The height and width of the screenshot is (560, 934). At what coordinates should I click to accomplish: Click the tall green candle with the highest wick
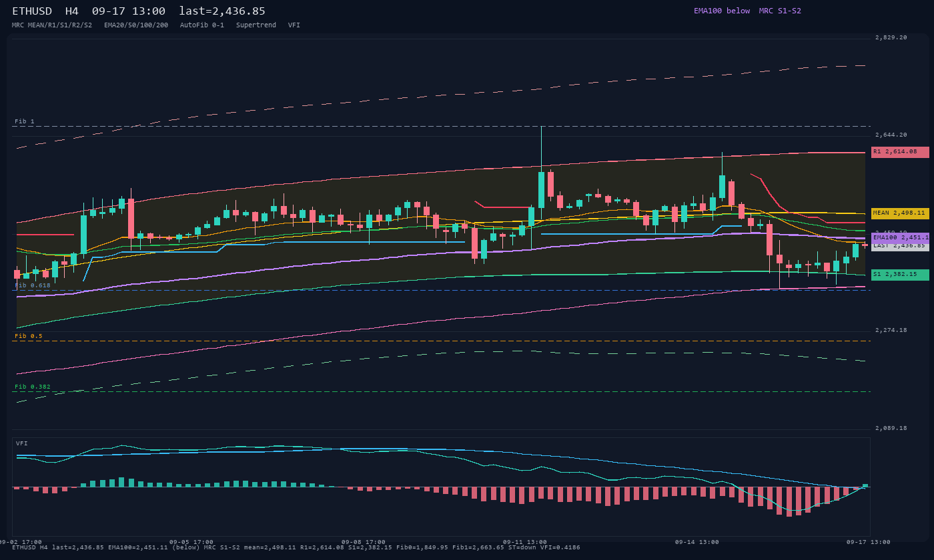[x=541, y=190]
